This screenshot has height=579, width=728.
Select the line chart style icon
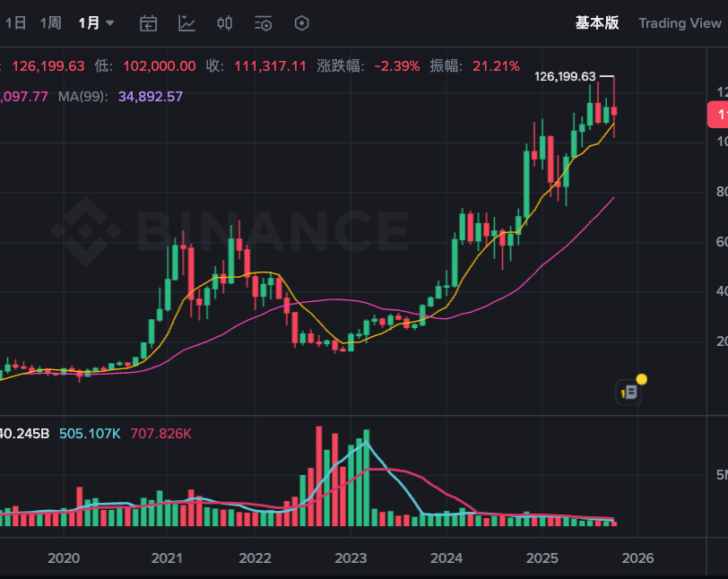click(x=186, y=23)
